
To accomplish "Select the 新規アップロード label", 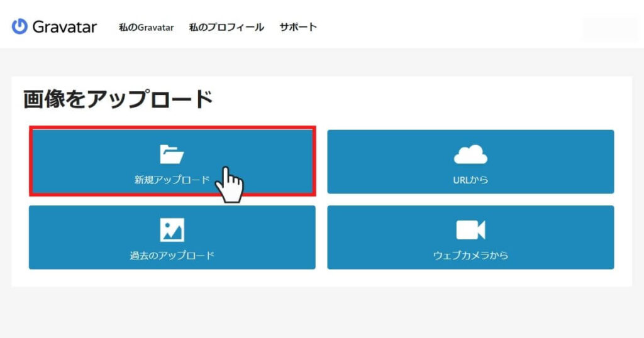I will pyautogui.click(x=172, y=180).
